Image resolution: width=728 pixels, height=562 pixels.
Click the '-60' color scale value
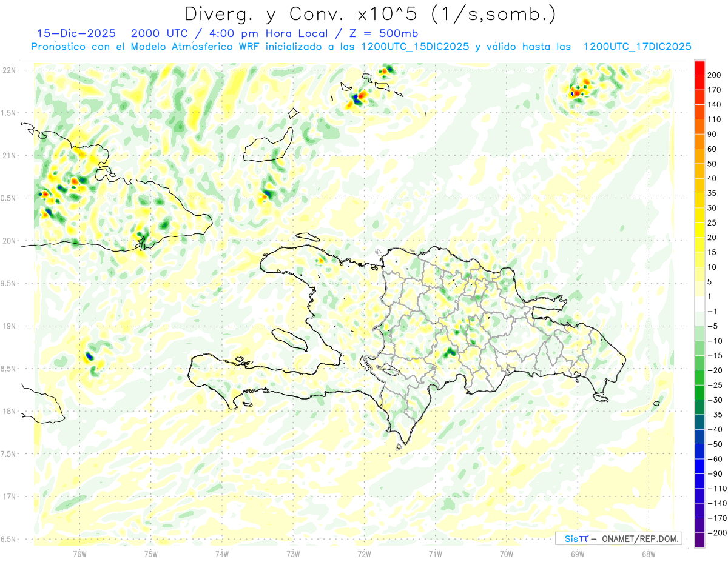714,459
